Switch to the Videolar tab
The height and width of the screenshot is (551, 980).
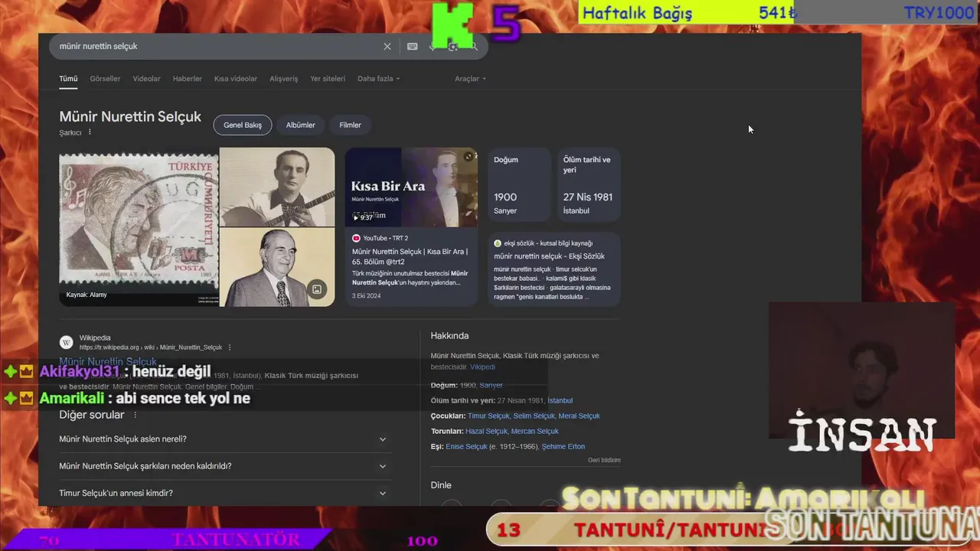146,79
